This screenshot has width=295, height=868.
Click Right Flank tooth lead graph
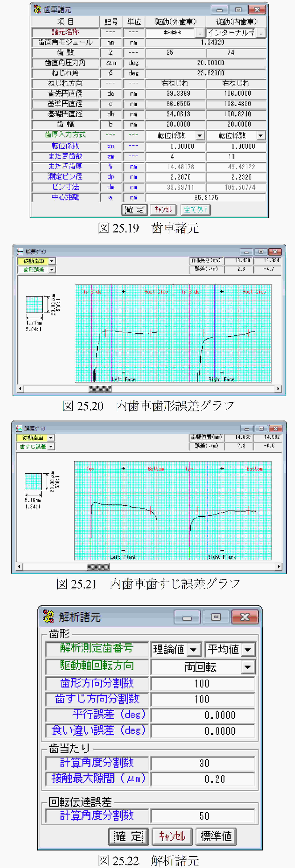point(222,510)
